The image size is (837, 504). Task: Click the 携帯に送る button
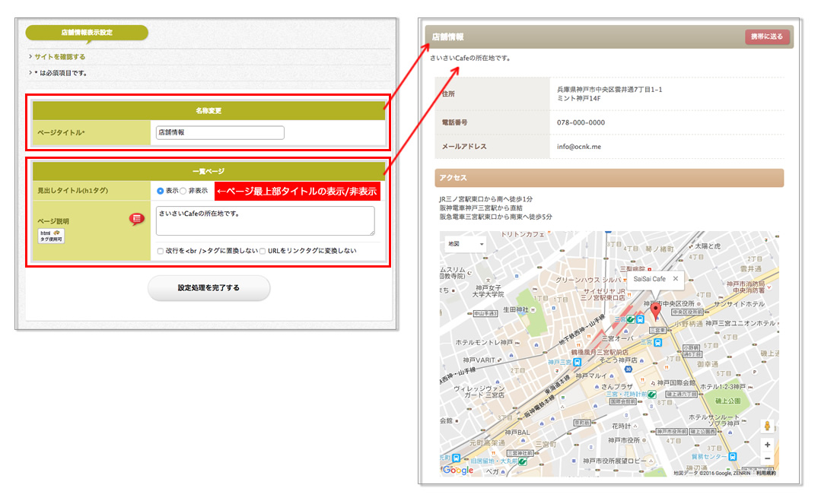(766, 36)
